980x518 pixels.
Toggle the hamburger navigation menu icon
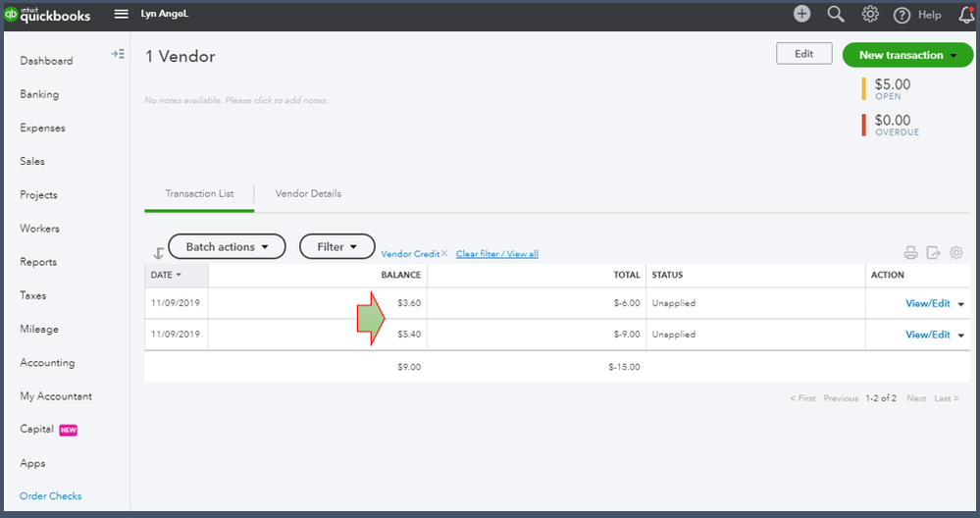[x=122, y=14]
